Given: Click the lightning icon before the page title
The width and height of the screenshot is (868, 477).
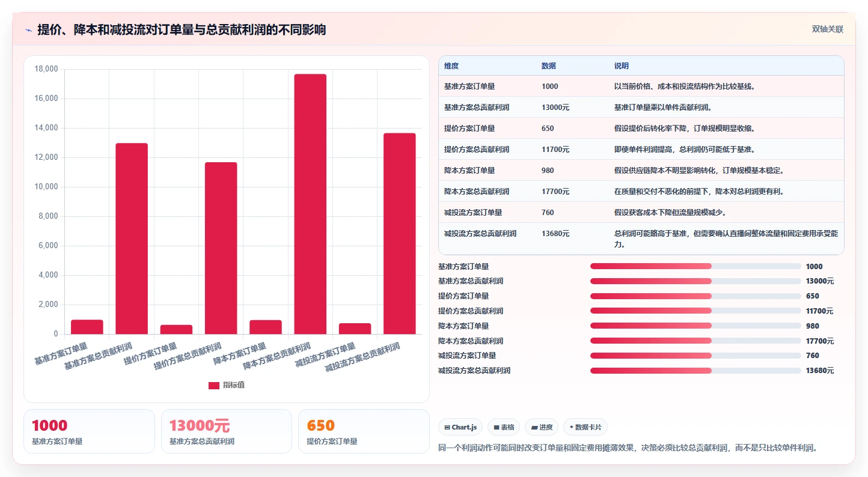Looking at the screenshot, I should (x=28, y=30).
